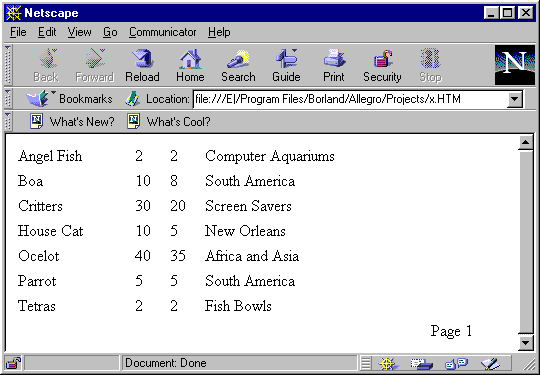Collapse the navigation toolbar handle

tap(8, 65)
